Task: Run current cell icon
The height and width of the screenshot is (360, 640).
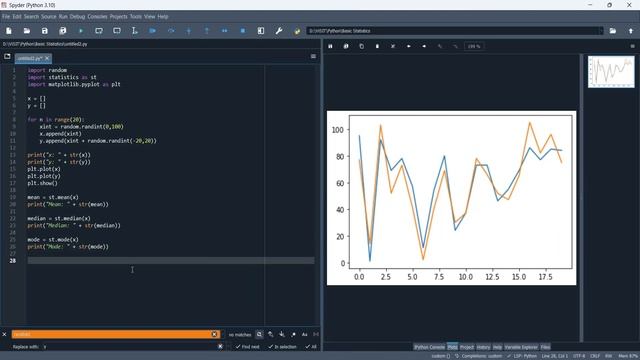Action: (x=99, y=31)
